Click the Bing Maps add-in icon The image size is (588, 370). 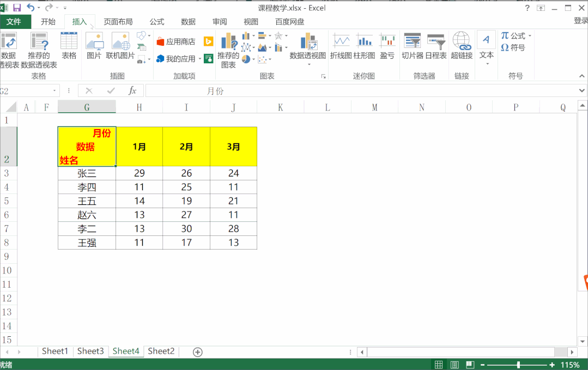(x=209, y=41)
